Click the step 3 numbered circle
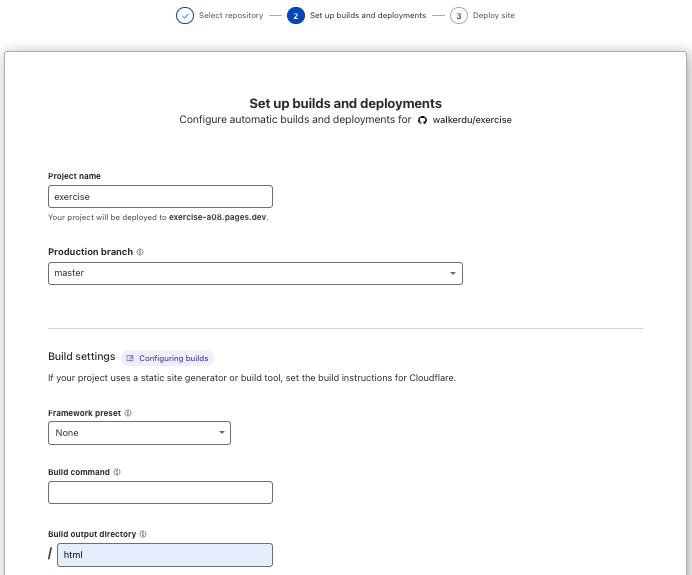 point(459,16)
